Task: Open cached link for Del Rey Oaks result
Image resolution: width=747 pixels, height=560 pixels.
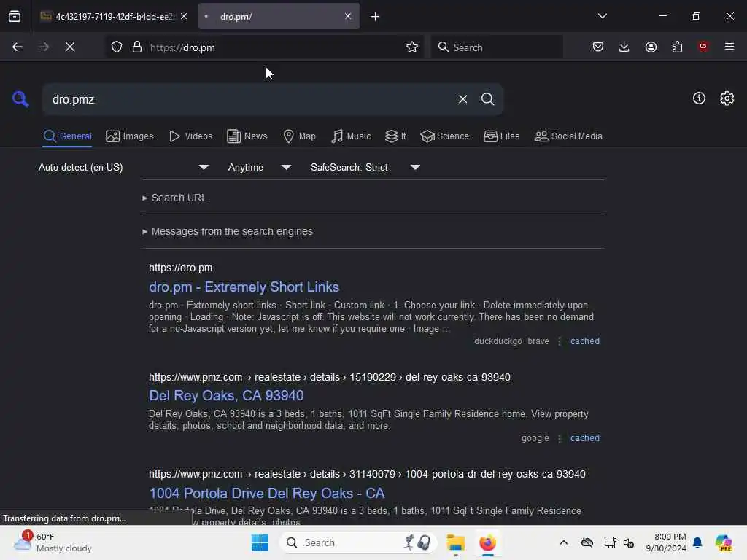Action: pyautogui.click(x=584, y=438)
